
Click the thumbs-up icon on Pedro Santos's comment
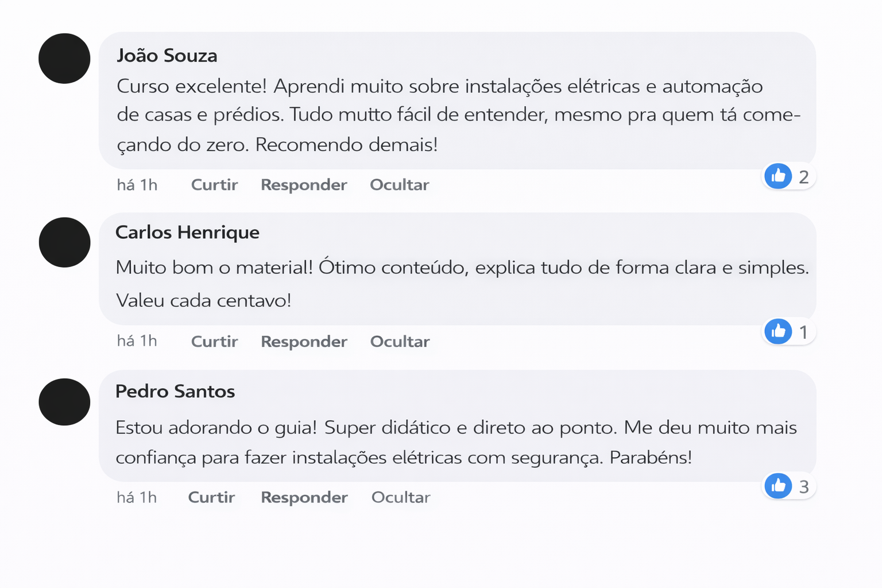pyautogui.click(x=778, y=486)
